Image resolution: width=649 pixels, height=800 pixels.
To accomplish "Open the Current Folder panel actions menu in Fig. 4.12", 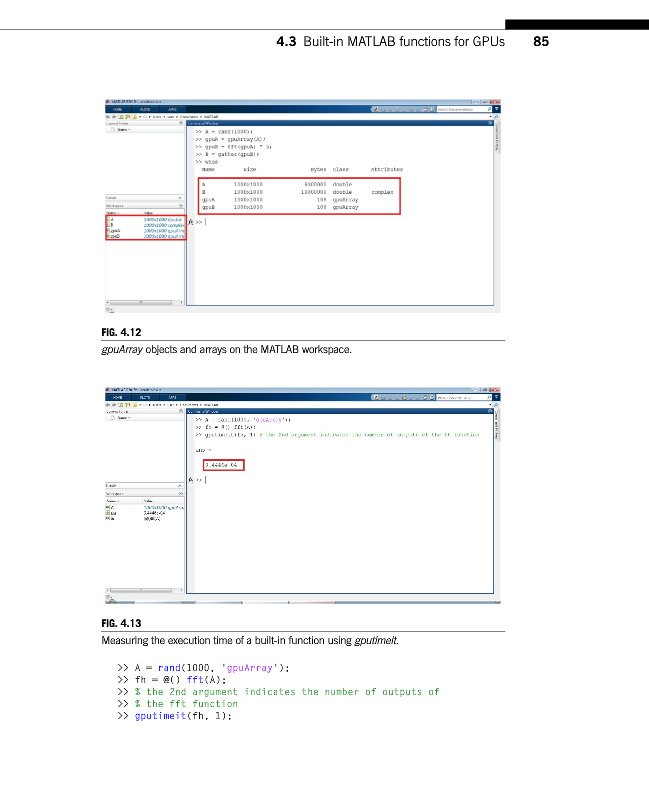I will tap(180, 124).
